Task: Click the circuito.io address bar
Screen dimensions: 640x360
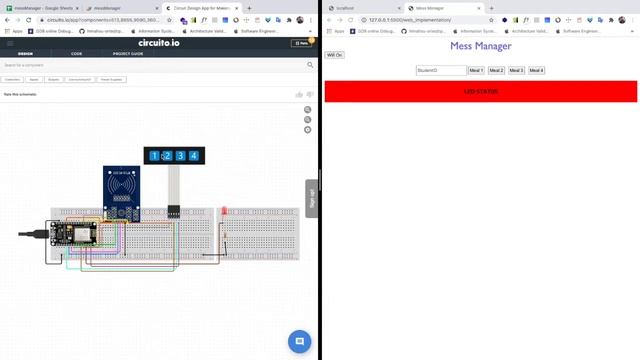Action: pos(102,20)
